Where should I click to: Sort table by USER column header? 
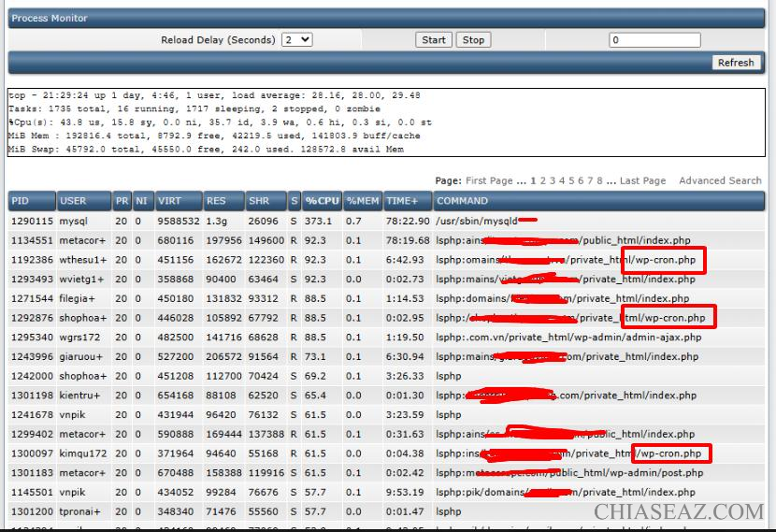point(73,200)
